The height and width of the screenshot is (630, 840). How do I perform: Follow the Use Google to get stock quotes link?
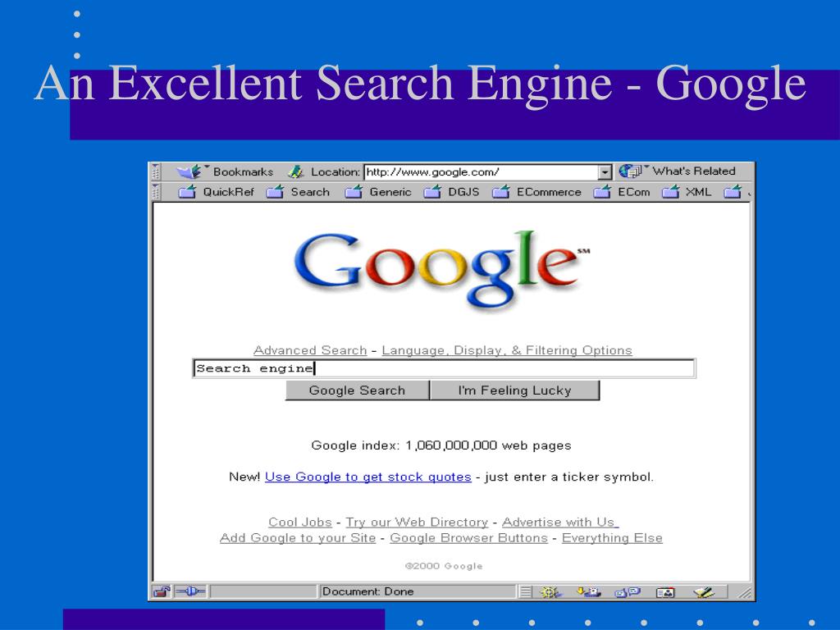tap(368, 477)
